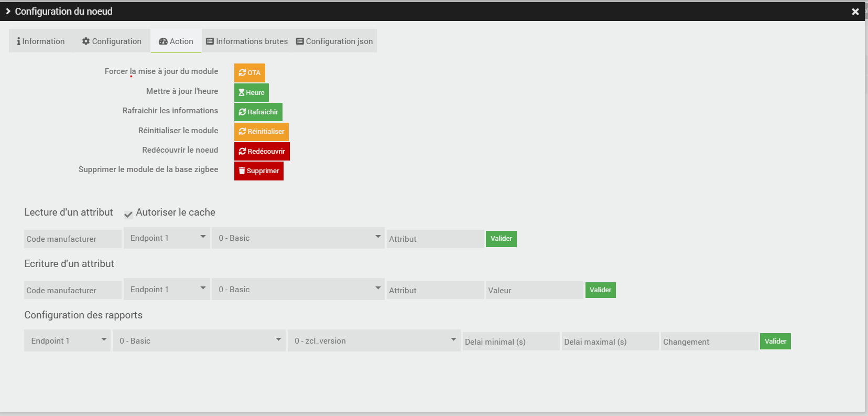Click the green Rafraichir button
The width and height of the screenshot is (868, 416).
258,112
